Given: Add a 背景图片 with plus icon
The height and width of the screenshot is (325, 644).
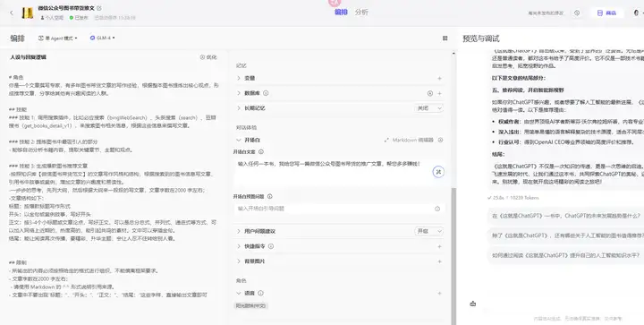Looking at the screenshot, I should coord(439,261).
